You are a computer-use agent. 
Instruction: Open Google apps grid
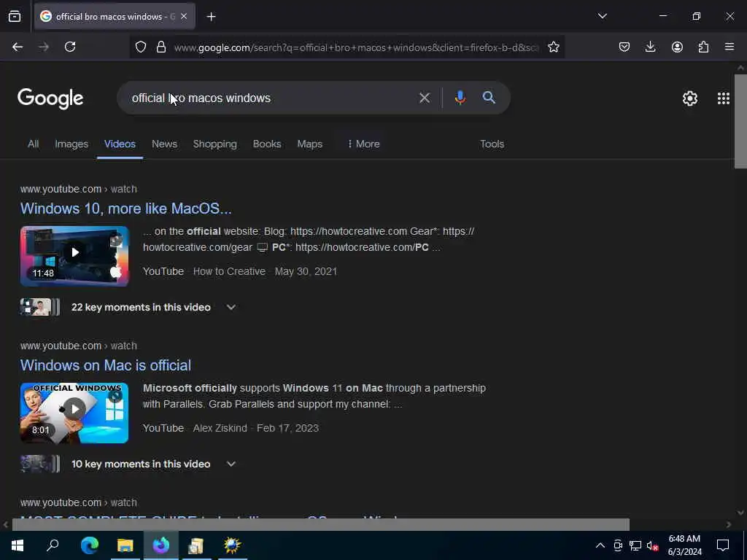[723, 98]
